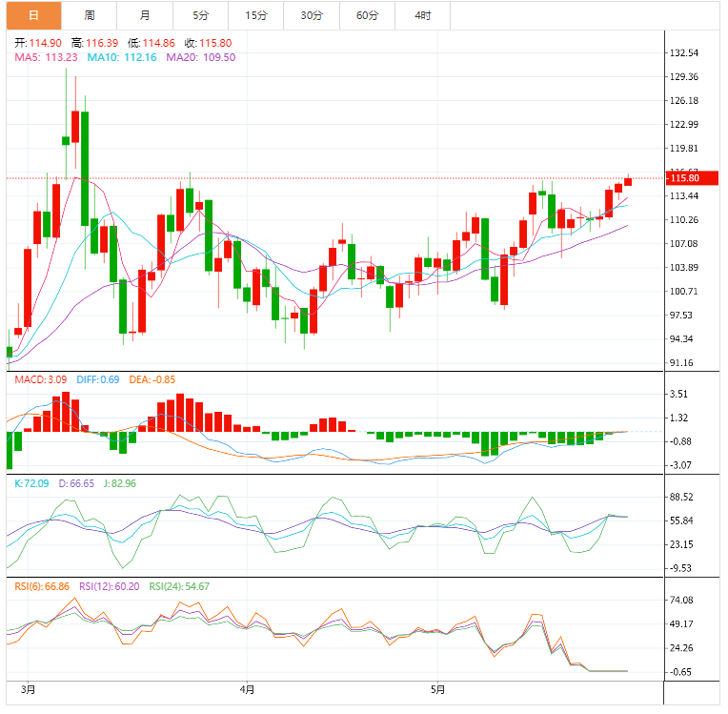This screenshot has width=728, height=714.
Task: Click the MA20: 109.50 legend label
Action: coord(200,57)
